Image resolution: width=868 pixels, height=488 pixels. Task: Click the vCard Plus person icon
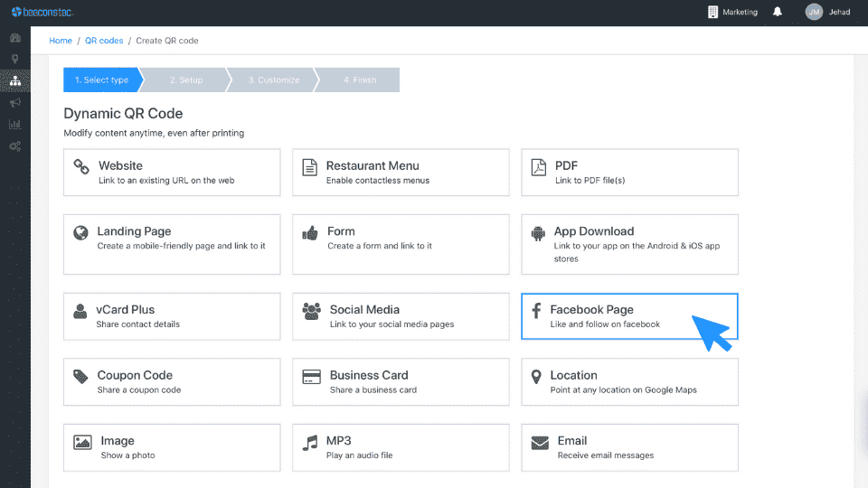point(80,311)
